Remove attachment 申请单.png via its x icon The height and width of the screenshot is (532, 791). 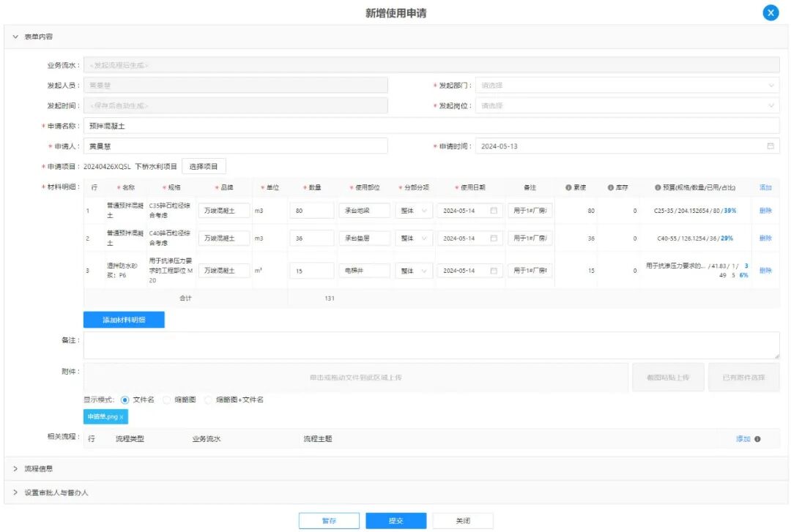[x=122, y=417]
